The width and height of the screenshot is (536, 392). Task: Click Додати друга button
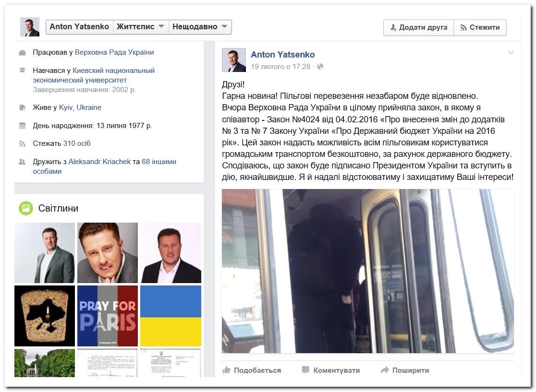tap(419, 27)
